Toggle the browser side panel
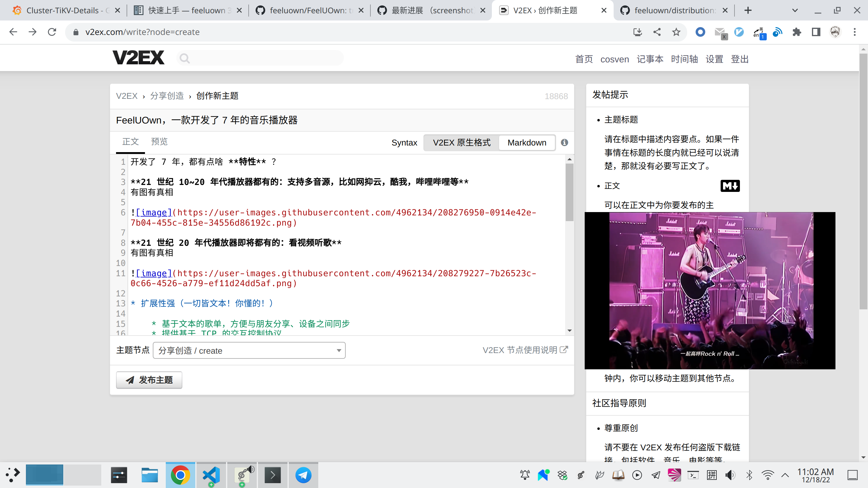This screenshot has height=488, width=868. [816, 32]
